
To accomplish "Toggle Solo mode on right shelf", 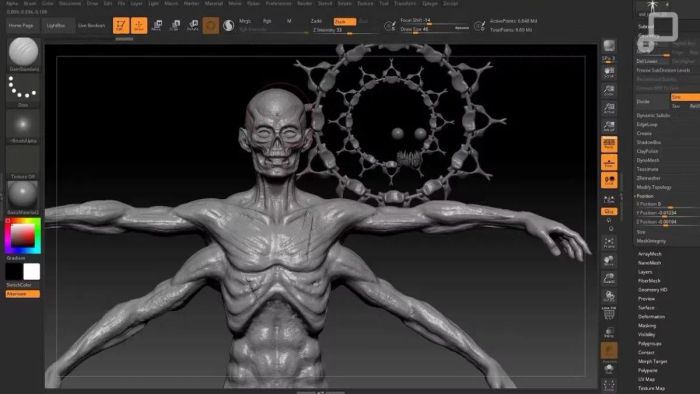I will (x=609, y=368).
